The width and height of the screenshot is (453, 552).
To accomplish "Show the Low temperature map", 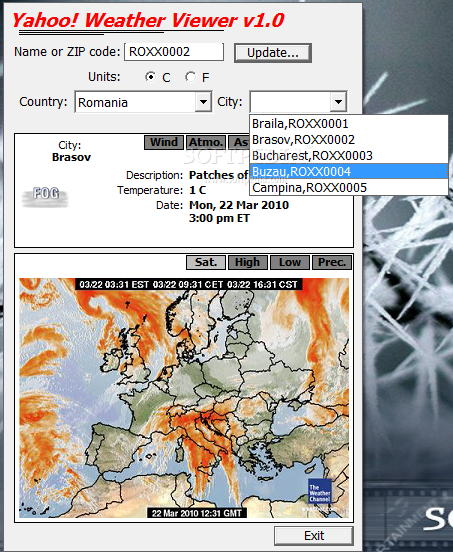I will 290,262.
